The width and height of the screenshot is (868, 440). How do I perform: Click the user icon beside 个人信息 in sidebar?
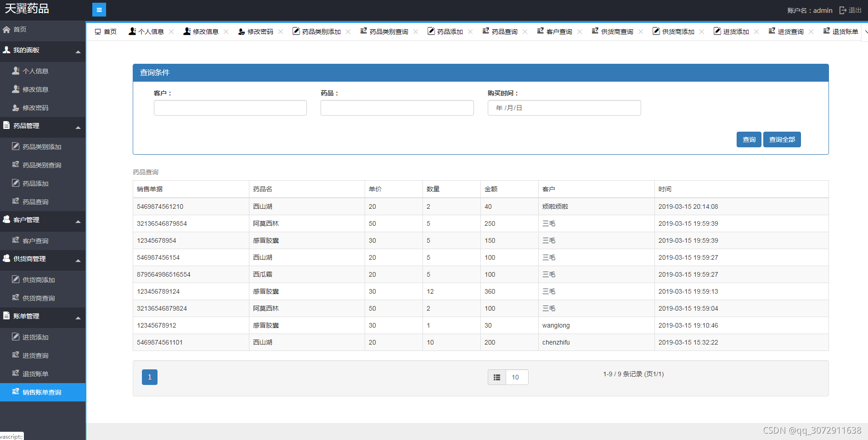pos(16,71)
